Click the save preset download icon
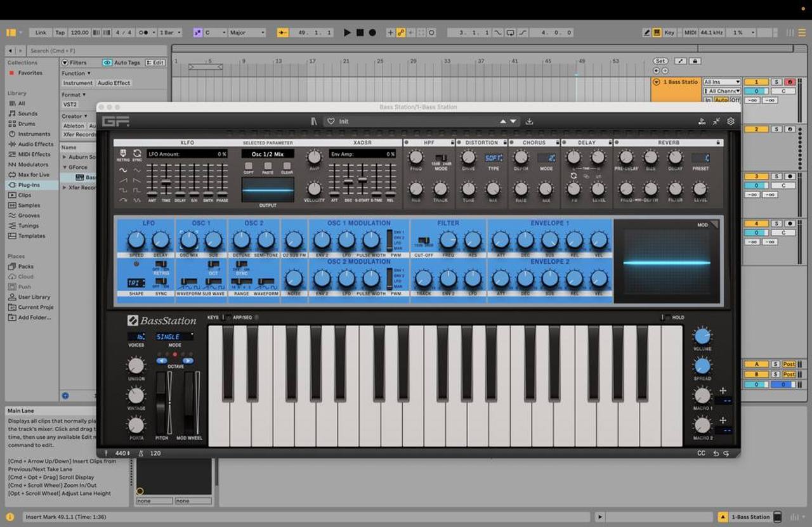The height and width of the screenshot is (527, 812). pyautogui.click(x=529, y=121)
